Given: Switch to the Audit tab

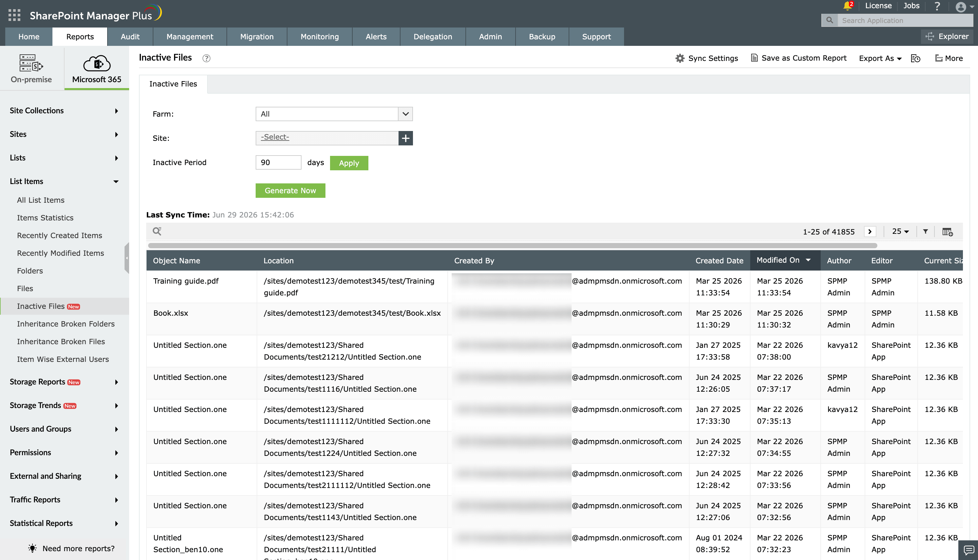Looking at the screenshot, I should coord(130,37).
